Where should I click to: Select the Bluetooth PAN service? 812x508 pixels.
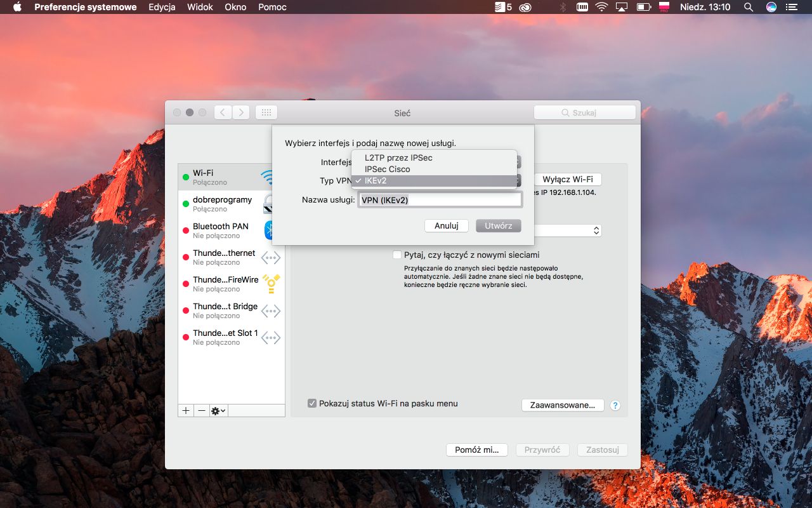[x=232, y=231]
